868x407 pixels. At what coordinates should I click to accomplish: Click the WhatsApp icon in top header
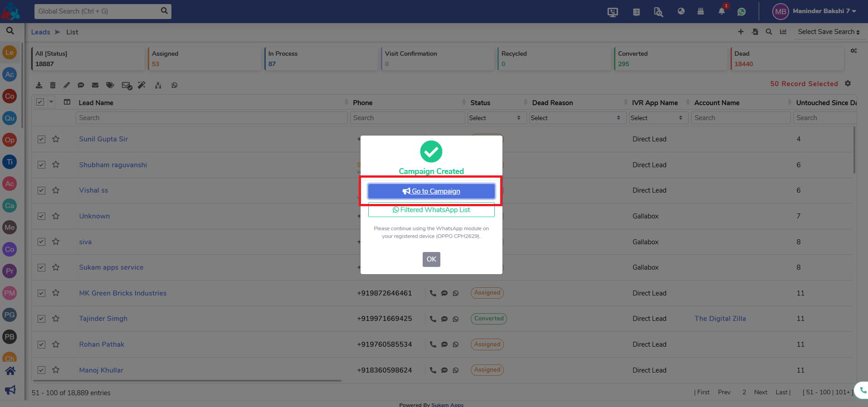pos(741,12)
